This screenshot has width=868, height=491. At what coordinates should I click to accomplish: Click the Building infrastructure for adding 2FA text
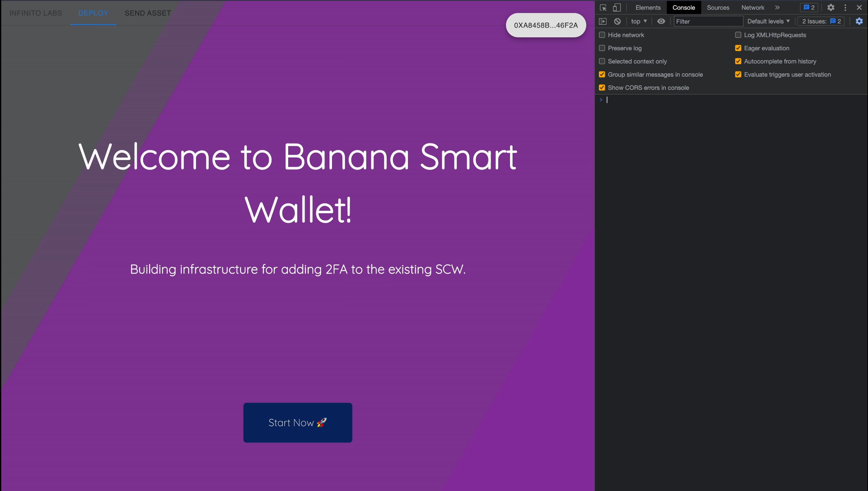(298, 269)
